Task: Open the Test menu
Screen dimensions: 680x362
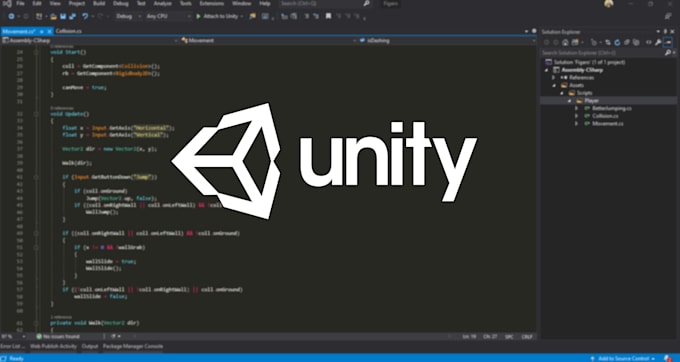Action: click(141, 3)
